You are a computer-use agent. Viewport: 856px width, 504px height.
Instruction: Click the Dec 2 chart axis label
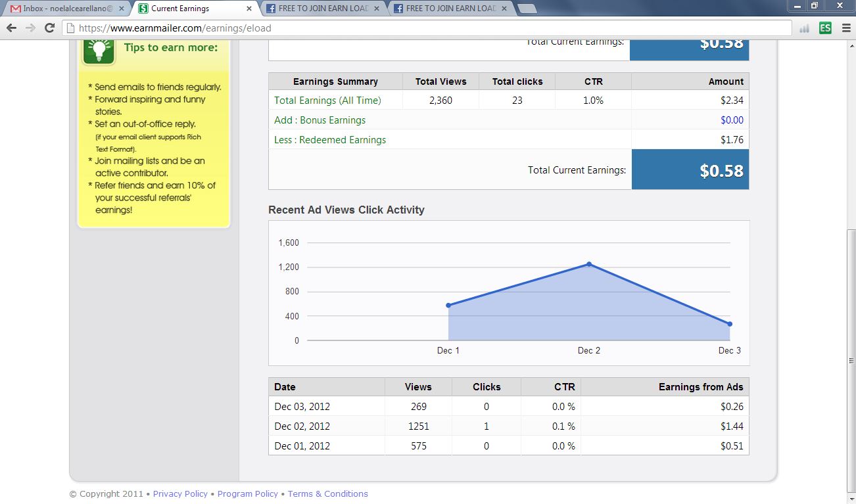[x=589, y=350]
